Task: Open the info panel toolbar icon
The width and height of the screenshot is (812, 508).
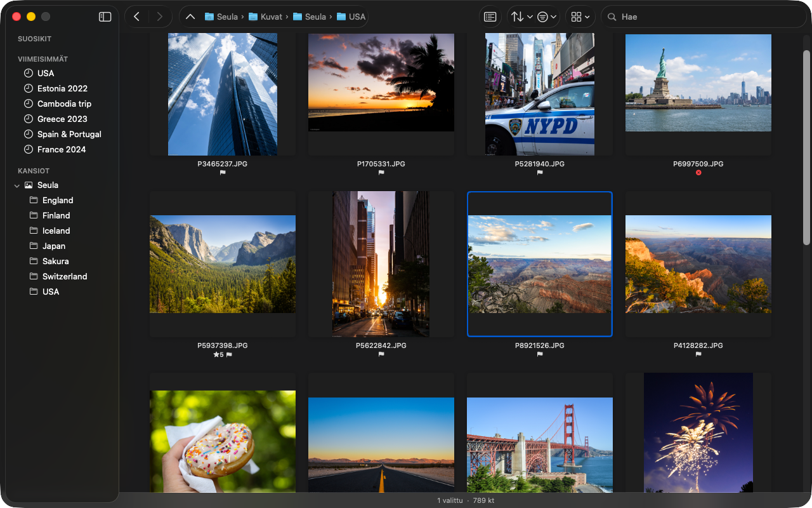Action: [490, 17]
